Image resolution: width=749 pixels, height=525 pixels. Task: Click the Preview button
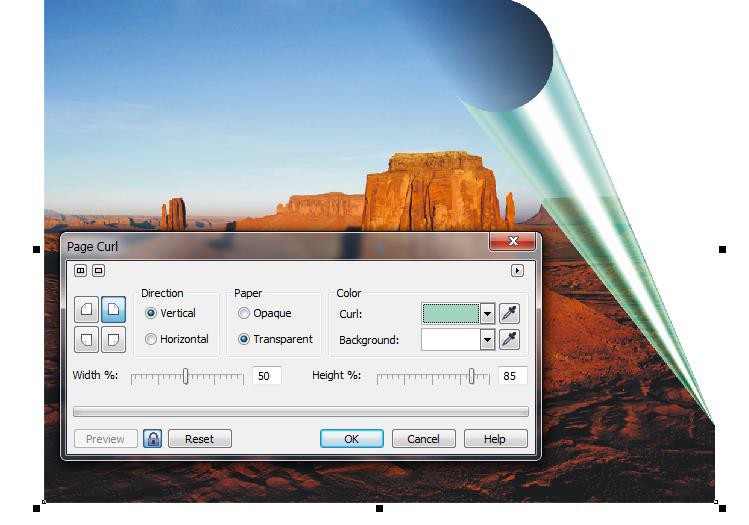[106, 439]
